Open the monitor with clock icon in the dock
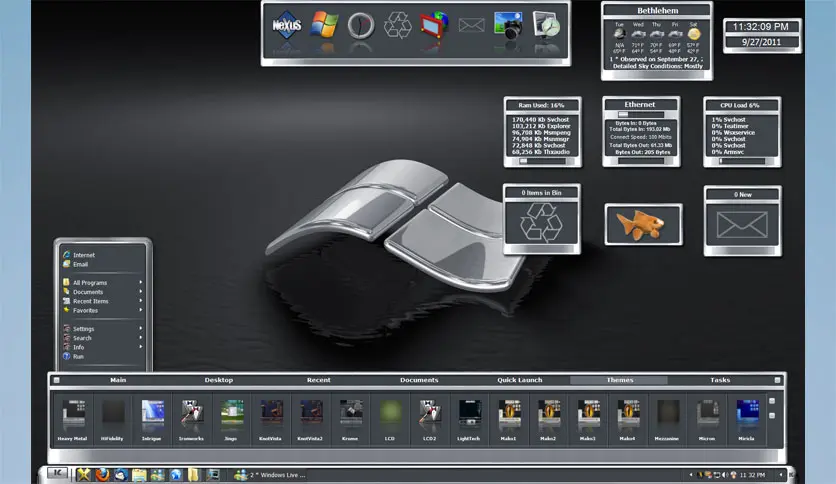This screenshot has width=836, height=484. point(546,25)
